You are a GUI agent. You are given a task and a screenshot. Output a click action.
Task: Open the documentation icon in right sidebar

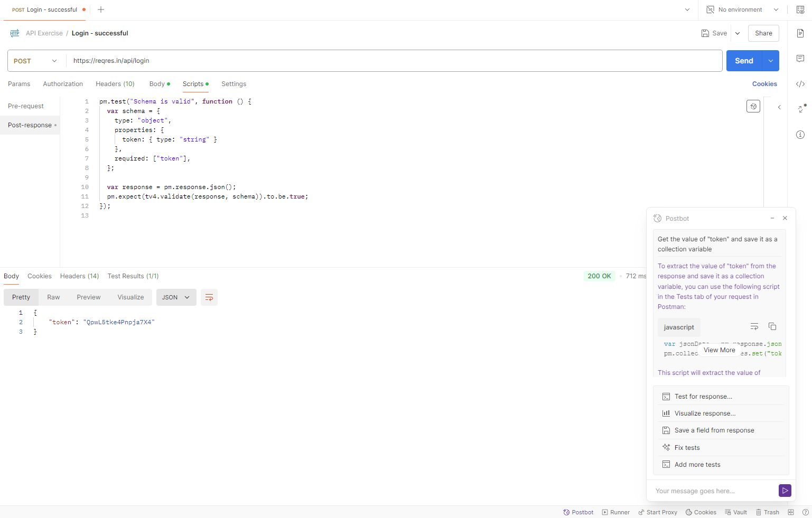point(800,33)
